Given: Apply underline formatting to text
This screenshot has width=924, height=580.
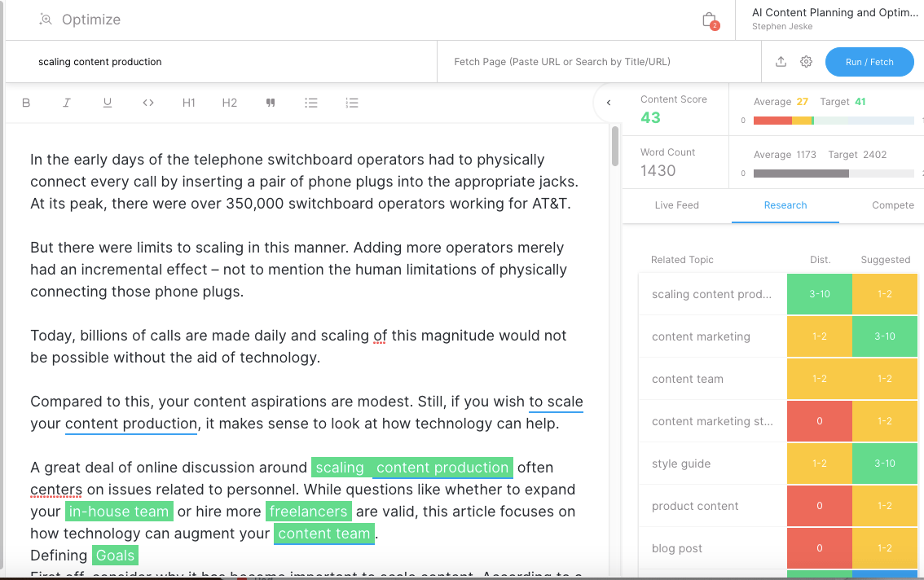Looking at the screenshot, I should click(x=108, y=103).
